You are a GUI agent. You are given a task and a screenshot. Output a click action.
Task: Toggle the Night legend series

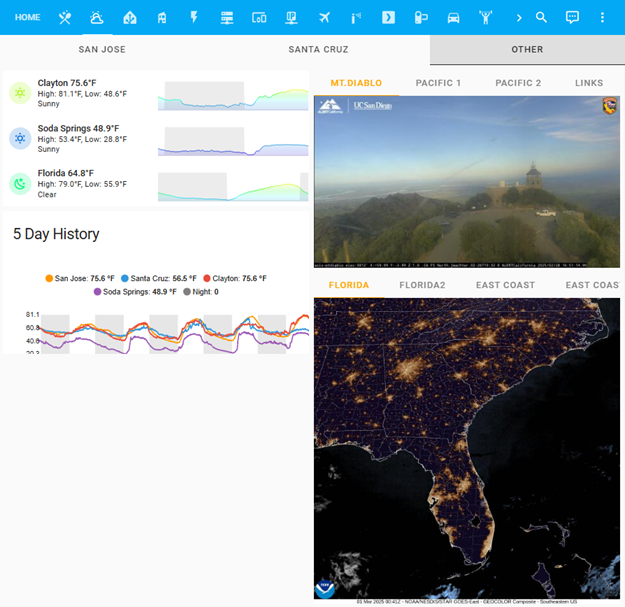[x=201, y=292]
